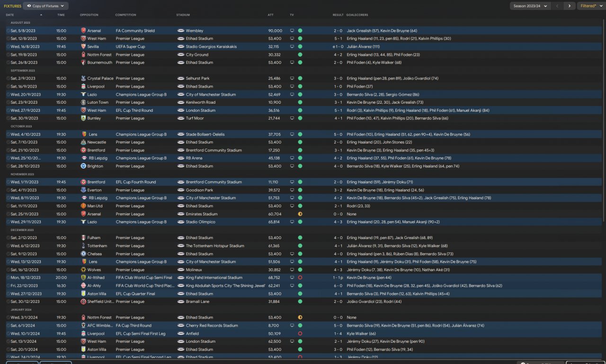Open the Stadio Georgios Karaiskakis stadium link
606x364 pixels.
pyautogui.click(x=211, y=47)
